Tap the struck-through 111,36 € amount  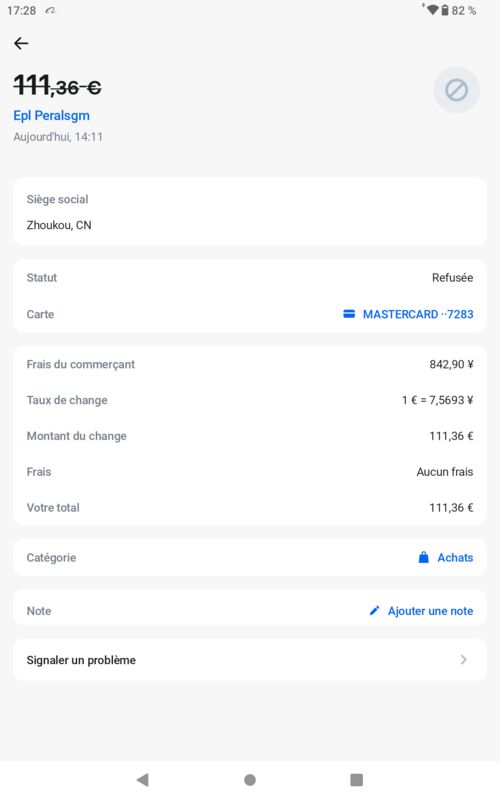click(x=57, y=85)
